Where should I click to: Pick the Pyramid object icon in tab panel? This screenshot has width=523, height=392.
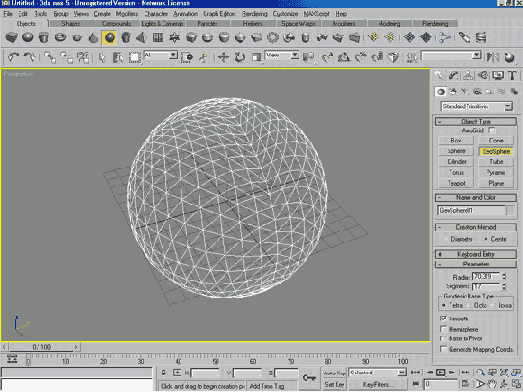coord(142,38)
